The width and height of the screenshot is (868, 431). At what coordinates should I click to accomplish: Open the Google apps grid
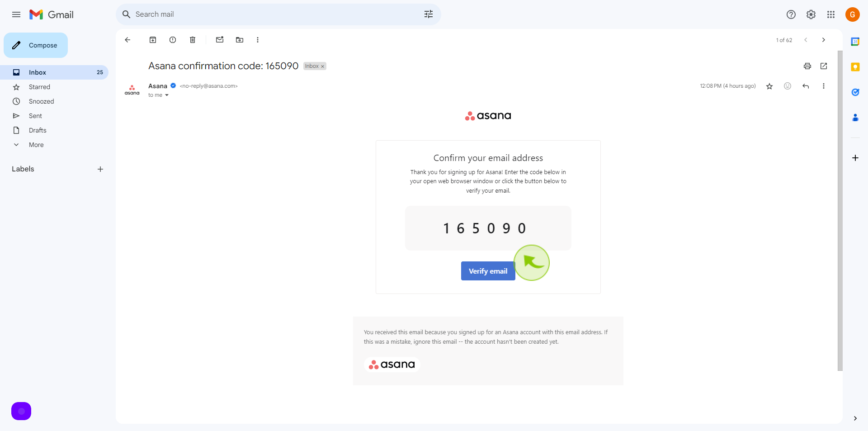click(831, 14)
